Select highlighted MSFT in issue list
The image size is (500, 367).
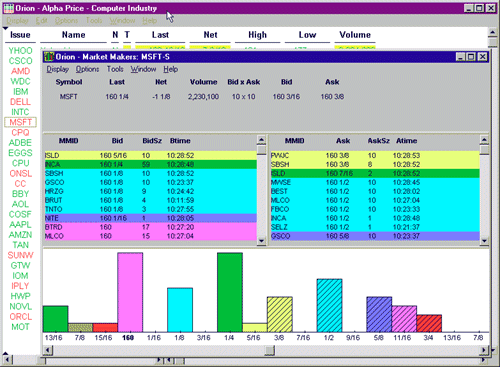pyautogui.click(x=20, y=122)
